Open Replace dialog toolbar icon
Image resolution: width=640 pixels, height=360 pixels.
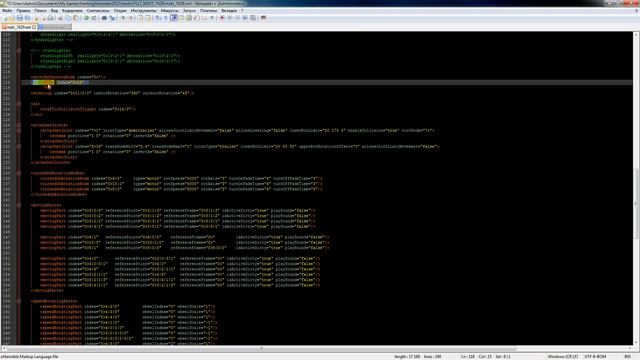click(x=112, y=18)
